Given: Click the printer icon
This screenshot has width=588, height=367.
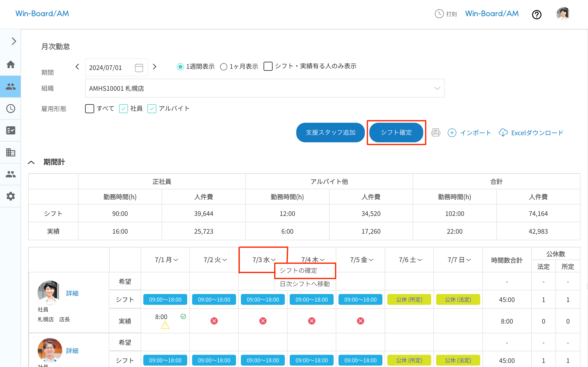Looking at the screenshot, I should pyautogui.click(x=435, y=133).
